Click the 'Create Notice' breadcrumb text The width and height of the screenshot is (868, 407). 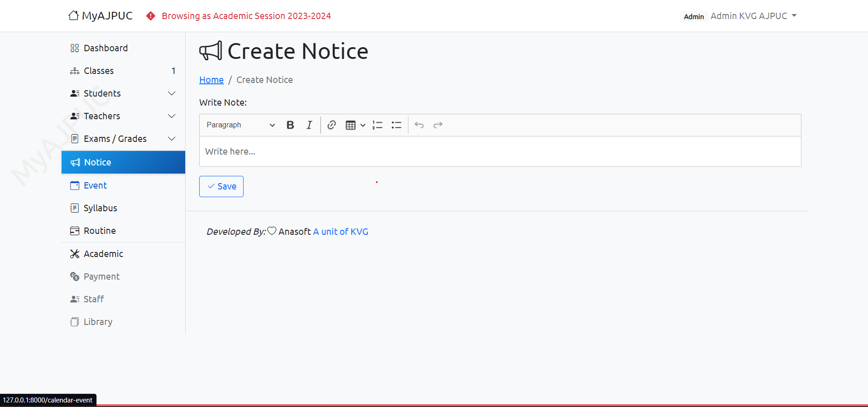click(264, 80)
